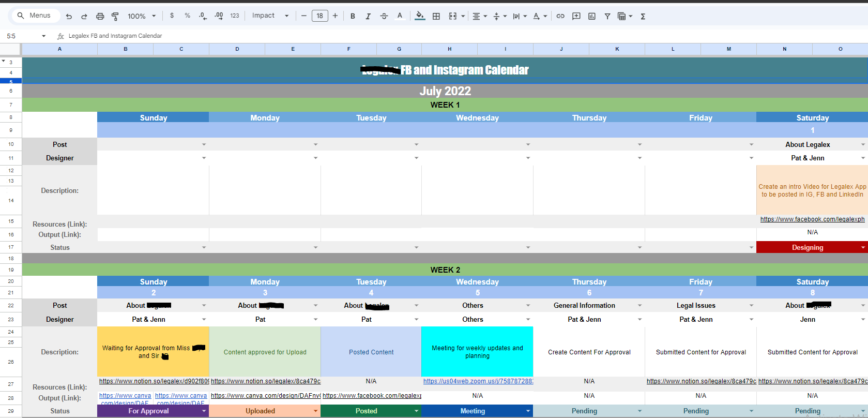Open Monday's canva.com/design/DAFnv output link
Image resolution: width=868 pixels, height=418 pixels.
click(266, 396)
